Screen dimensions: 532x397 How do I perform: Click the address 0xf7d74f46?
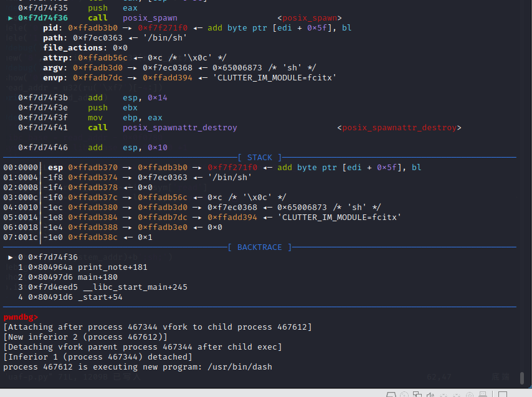(x=43, y=148)
